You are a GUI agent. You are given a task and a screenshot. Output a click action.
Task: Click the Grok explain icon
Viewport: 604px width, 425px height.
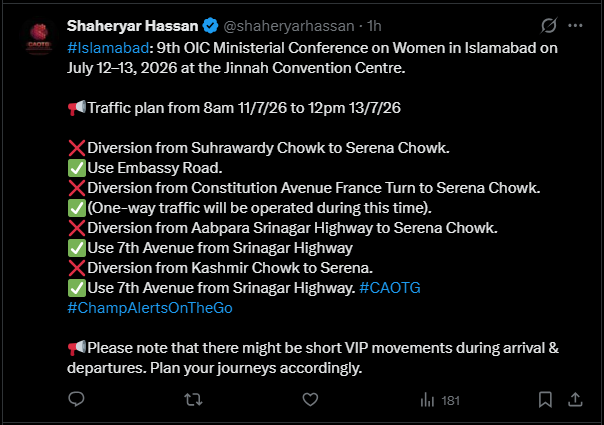tap(549, 26)
